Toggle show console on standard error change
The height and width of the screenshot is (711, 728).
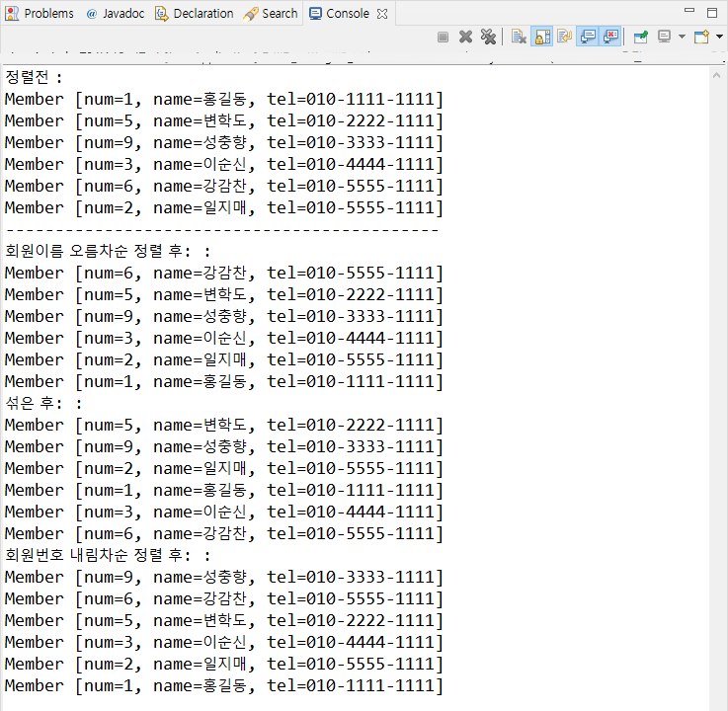(611, 37)
